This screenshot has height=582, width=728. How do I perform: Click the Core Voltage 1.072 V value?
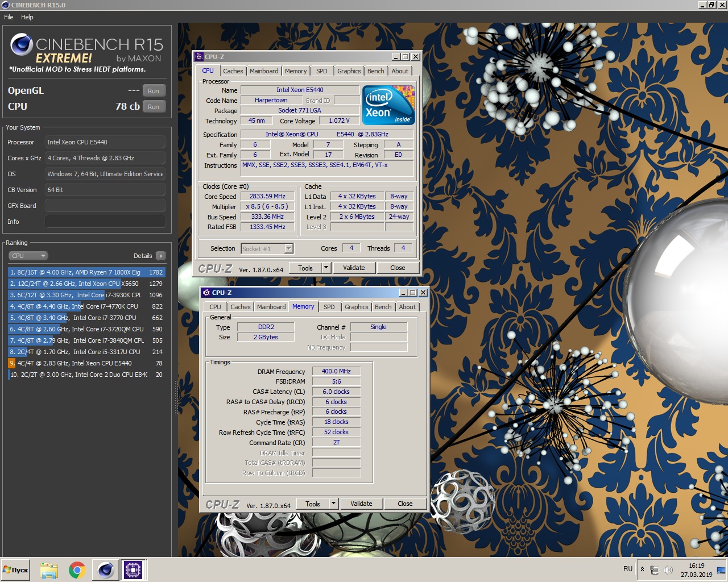339,120
